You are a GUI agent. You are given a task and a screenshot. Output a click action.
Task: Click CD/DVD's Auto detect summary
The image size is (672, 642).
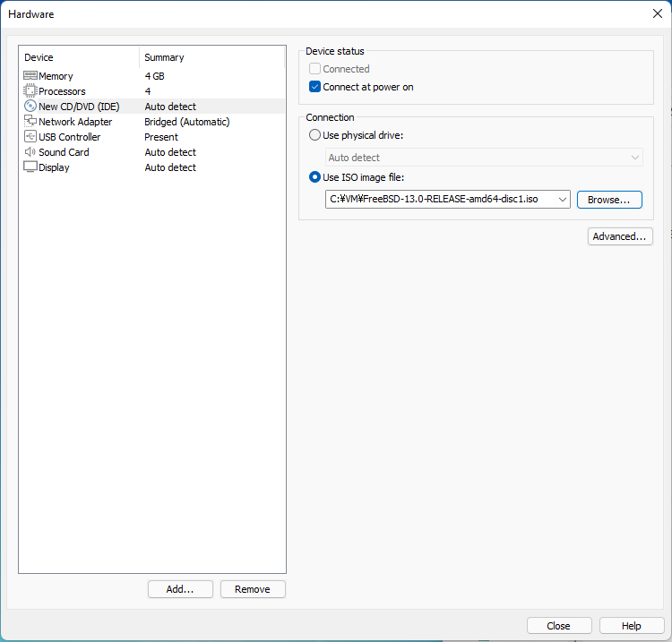pos(170,107)
